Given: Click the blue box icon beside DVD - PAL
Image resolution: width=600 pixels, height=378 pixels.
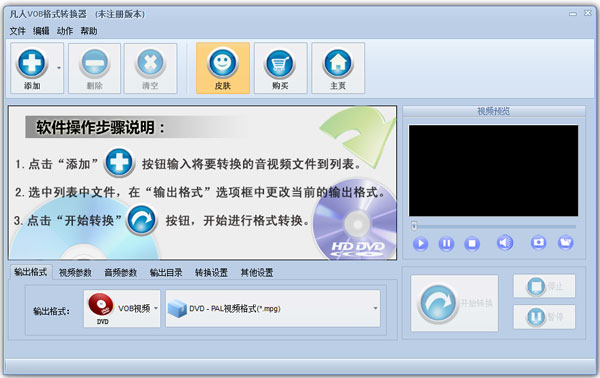Looking at the screenshot, I should [177, 308].
